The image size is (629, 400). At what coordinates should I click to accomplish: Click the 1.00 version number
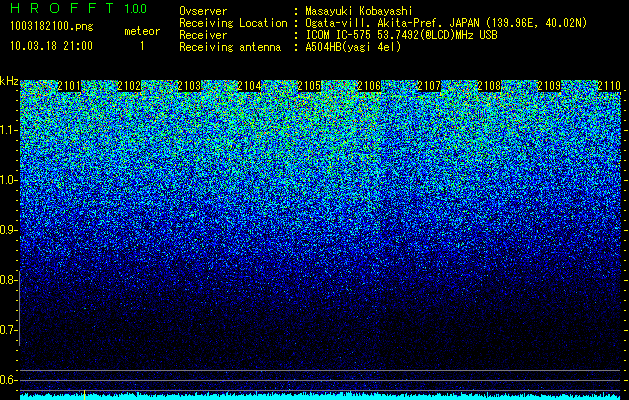135,8
